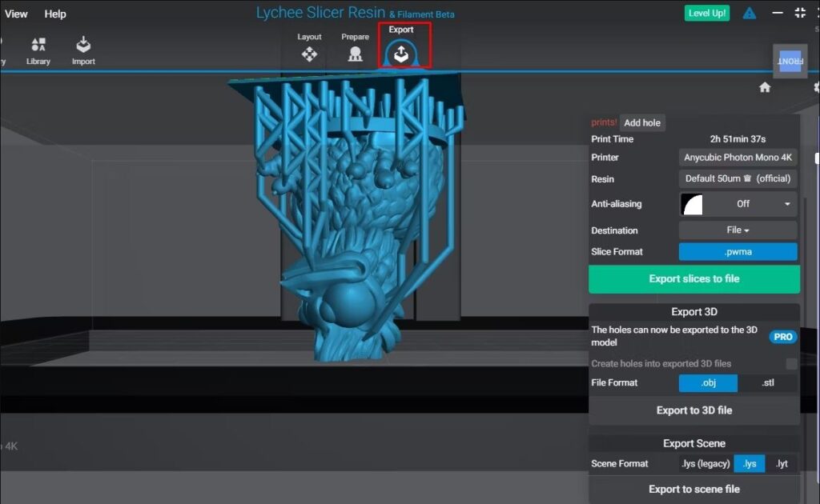Click the Add hole button

click(642, 122)
